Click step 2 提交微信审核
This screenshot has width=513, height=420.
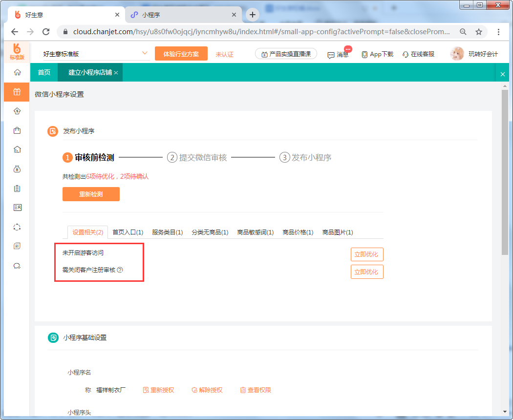pos(197,158)
